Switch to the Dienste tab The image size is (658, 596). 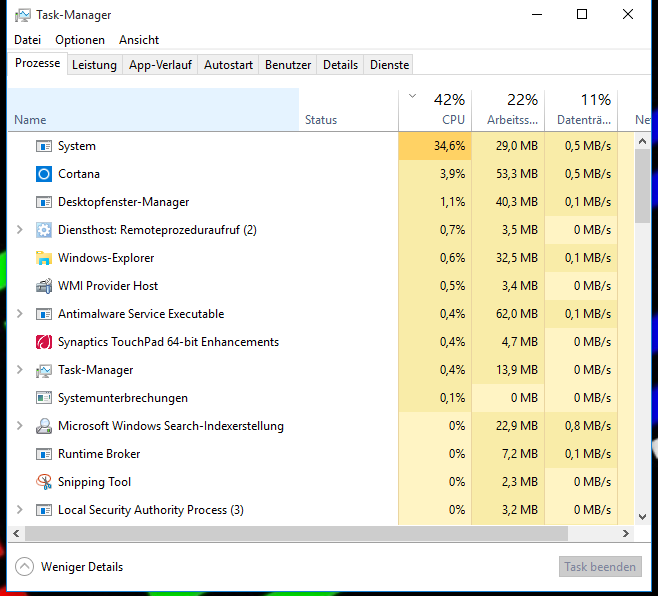(389, 65)
